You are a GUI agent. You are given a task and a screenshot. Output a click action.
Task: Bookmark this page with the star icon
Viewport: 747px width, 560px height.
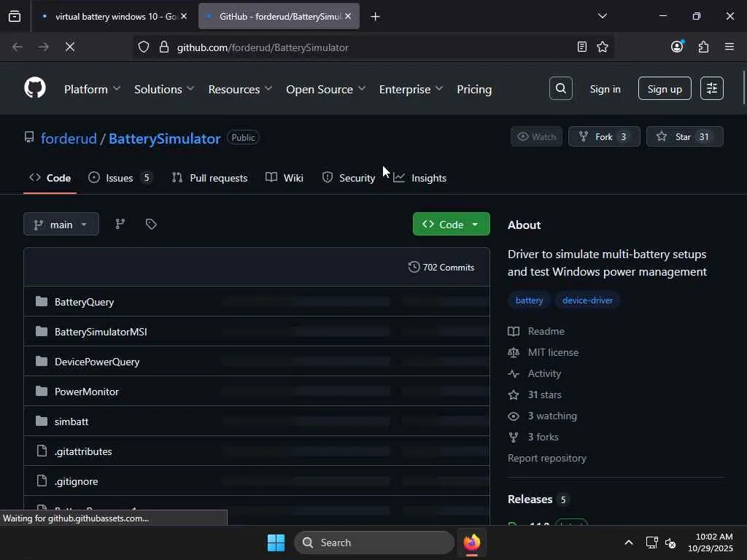tap(602, 47)
